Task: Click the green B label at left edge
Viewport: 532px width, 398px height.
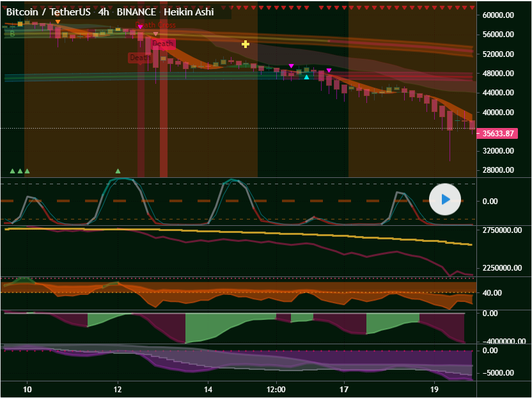Action: [x=12, y=33]
